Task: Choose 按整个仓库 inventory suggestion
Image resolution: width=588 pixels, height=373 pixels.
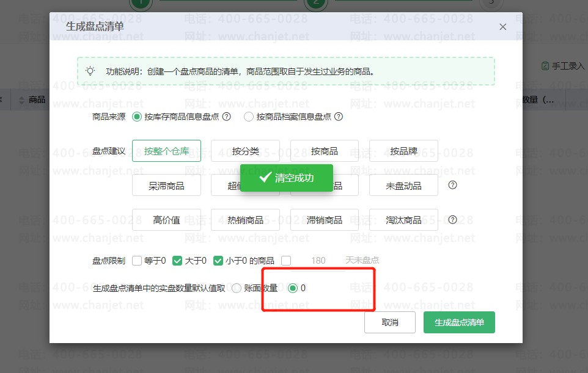Action: 166,151
